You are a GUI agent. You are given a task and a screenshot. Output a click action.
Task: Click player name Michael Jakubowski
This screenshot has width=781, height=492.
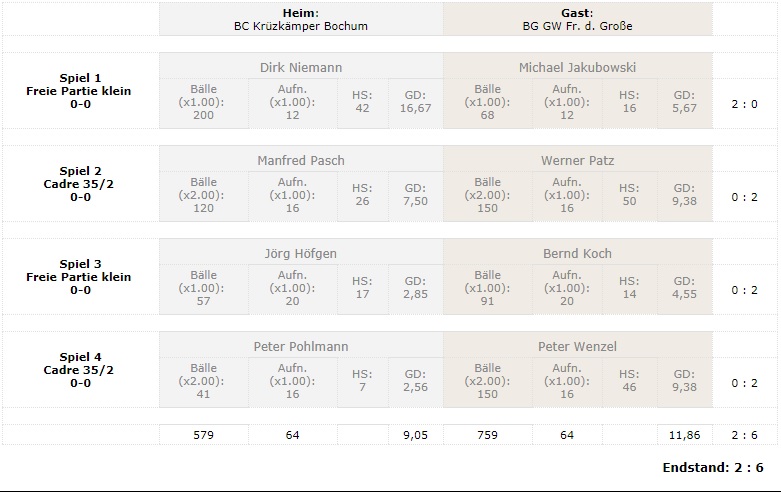[577, 67]
